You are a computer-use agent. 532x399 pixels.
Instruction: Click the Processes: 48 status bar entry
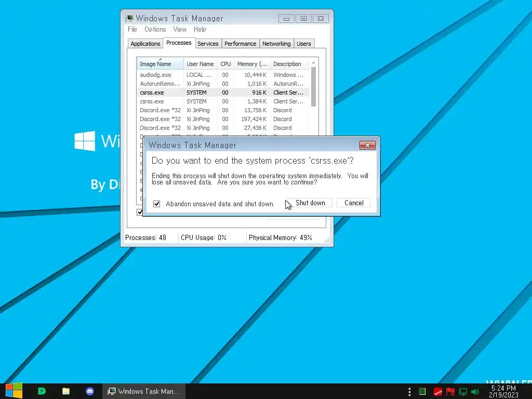click(146, 237)
